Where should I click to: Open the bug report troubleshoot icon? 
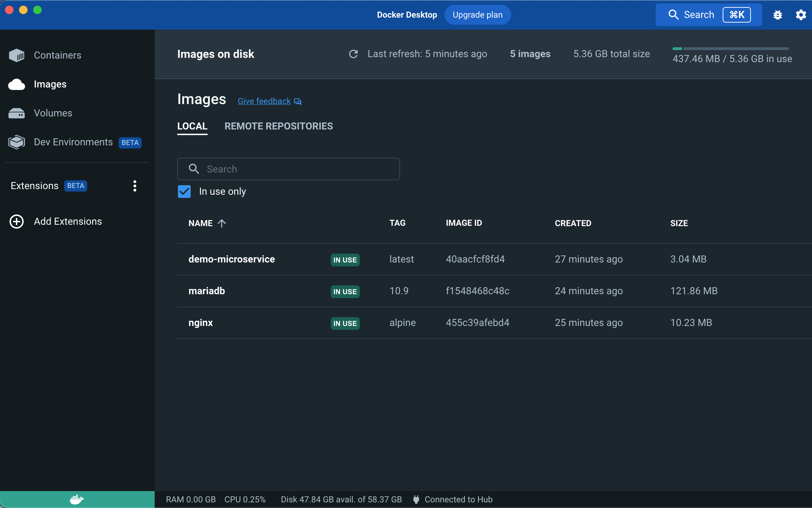(x=778, y=15)
